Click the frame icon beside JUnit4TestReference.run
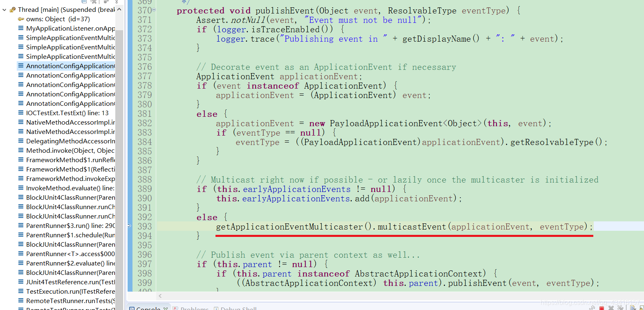This screenshot has width=644, height=310. pos(21,282)
